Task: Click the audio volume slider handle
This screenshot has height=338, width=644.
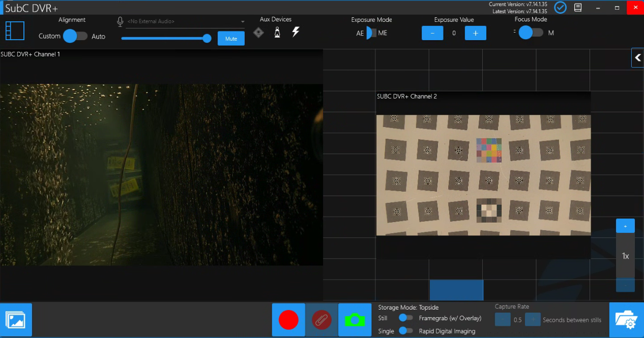Action: click(207, 38)
